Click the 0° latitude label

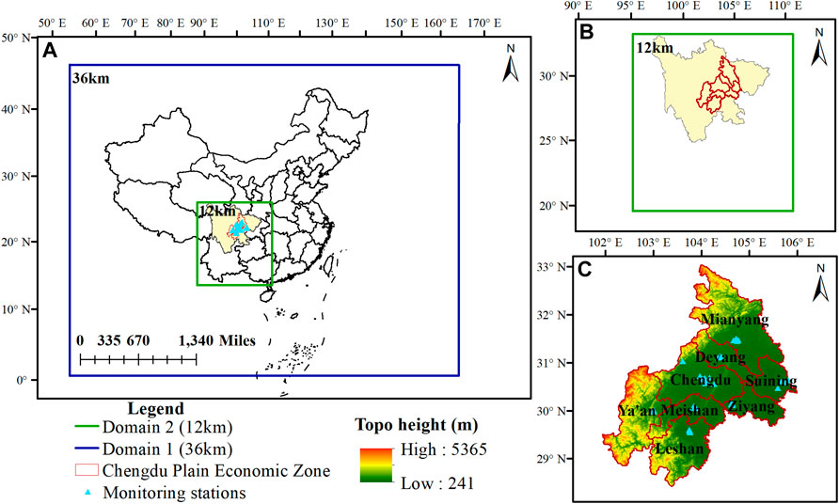point(23,381)
